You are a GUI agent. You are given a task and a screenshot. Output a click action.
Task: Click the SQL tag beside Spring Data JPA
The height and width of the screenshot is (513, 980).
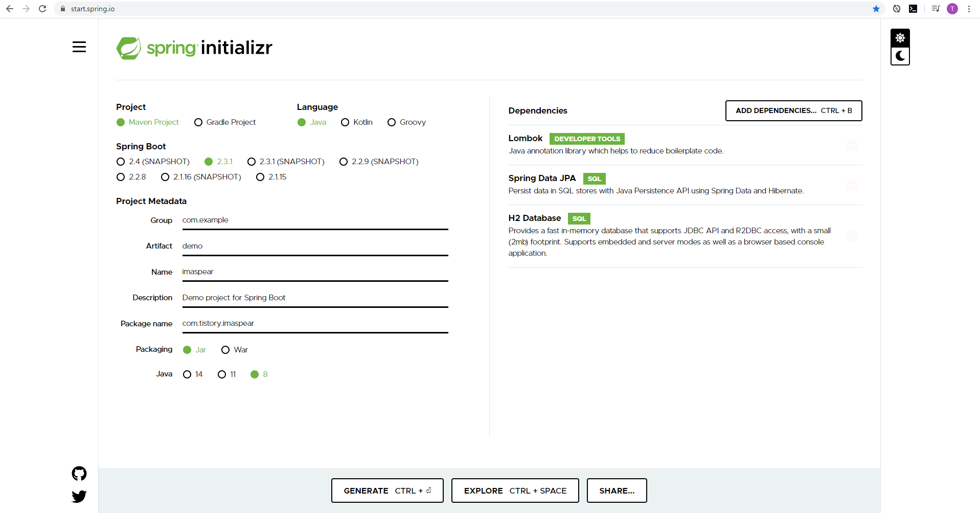pos(594,179)
